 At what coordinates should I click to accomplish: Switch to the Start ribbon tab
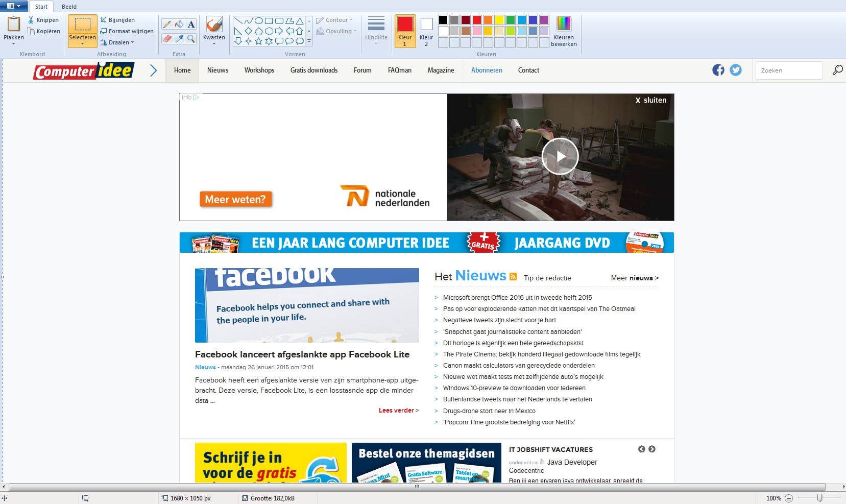41,7
